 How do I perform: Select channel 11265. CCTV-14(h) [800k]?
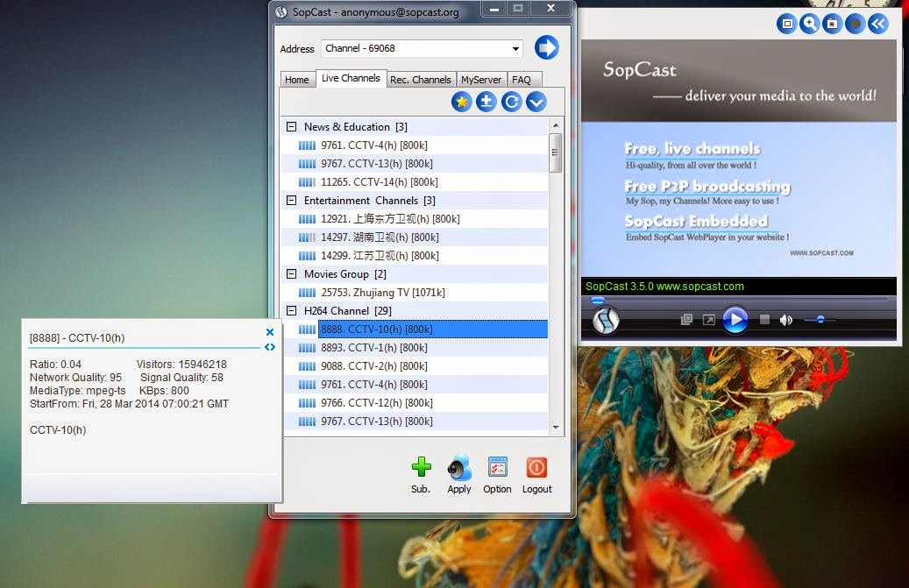415,182
